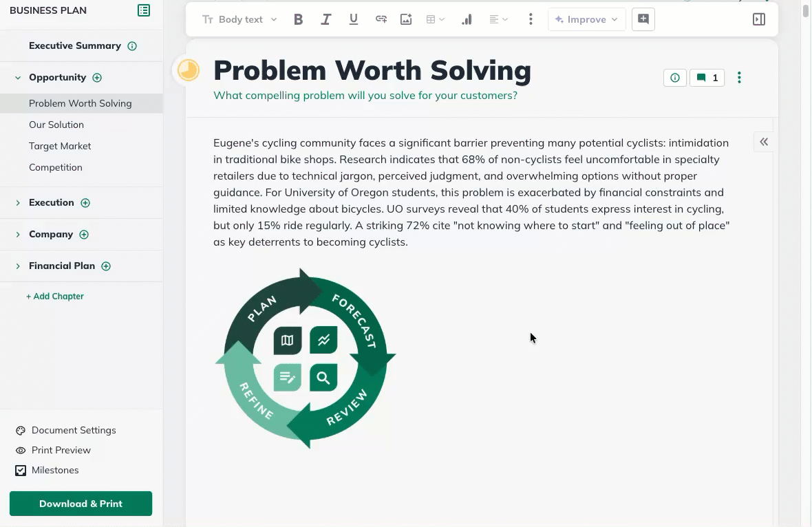This screenshot has height=527, width=812.
Task: Click the Problem Worth Solving title
Action: click(x=372, y=70)
